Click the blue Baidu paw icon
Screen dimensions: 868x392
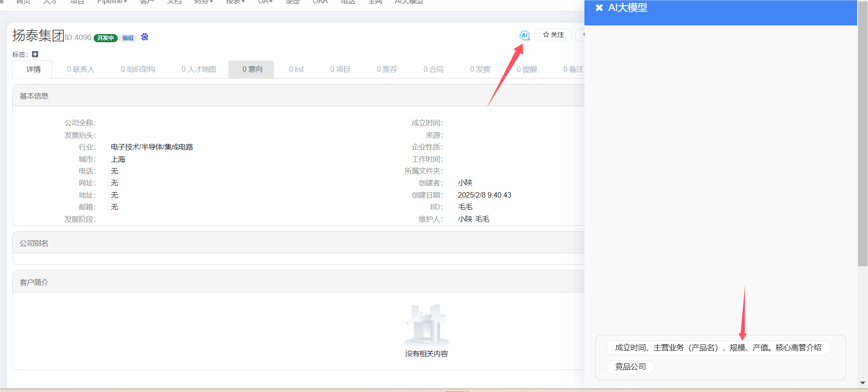[145, 37]
